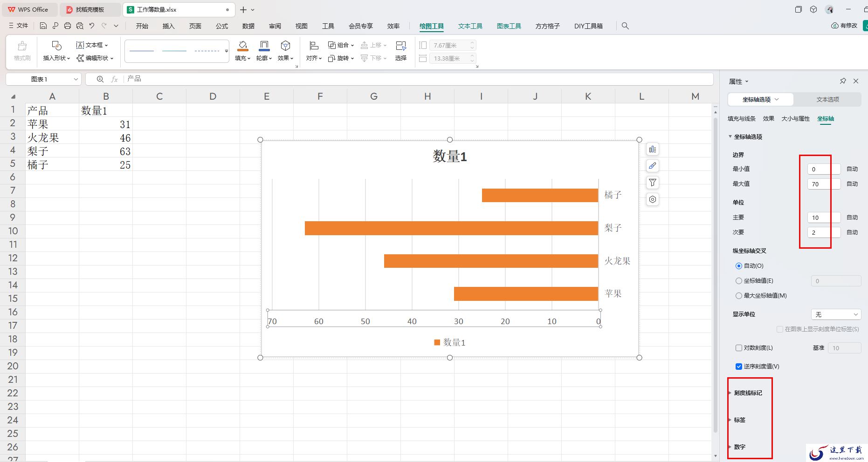Open the 图表工具 ribbon tab
868x462 pixels.
(x=509, y=26)
